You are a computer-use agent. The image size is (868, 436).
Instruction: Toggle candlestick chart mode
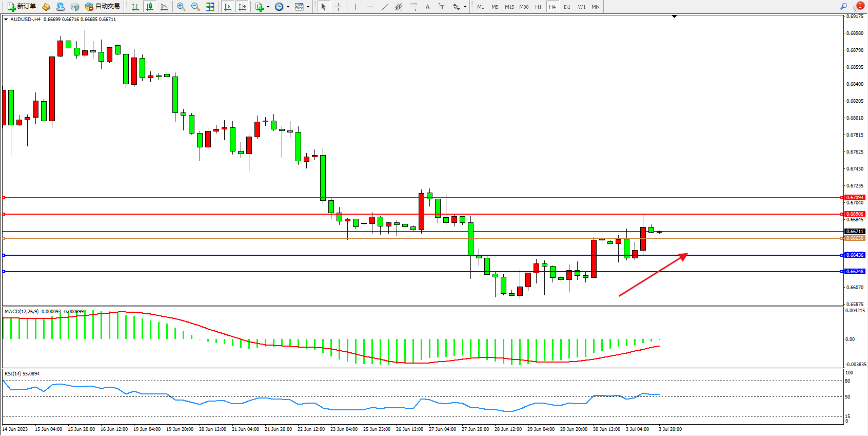150,7
